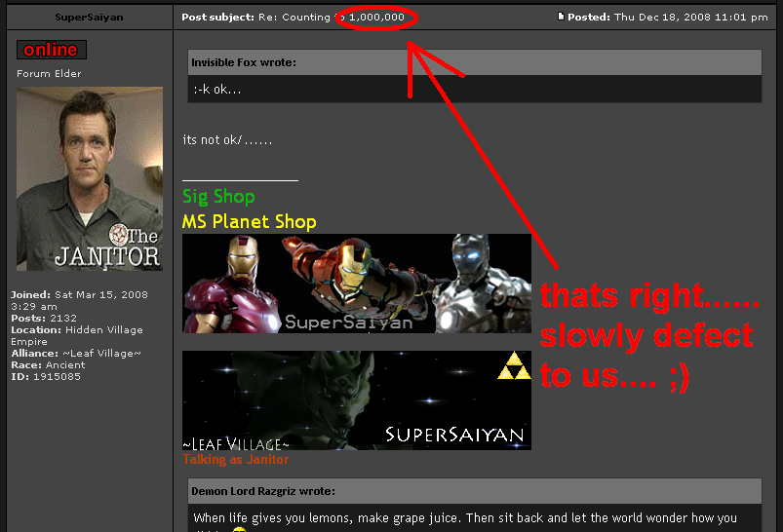Click the rose emblem on Janitor avatar
This screenshot has height=532, width=783.
[118, 234]
